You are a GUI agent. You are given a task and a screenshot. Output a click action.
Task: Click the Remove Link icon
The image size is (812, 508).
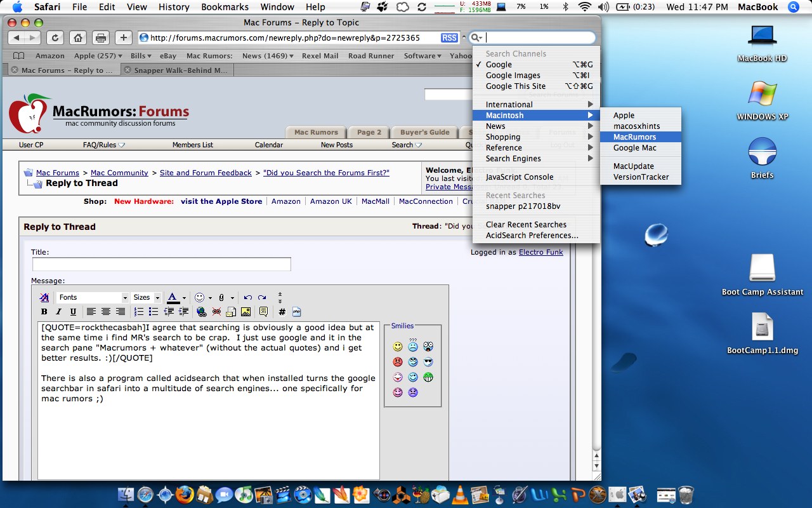pos(216,312)
